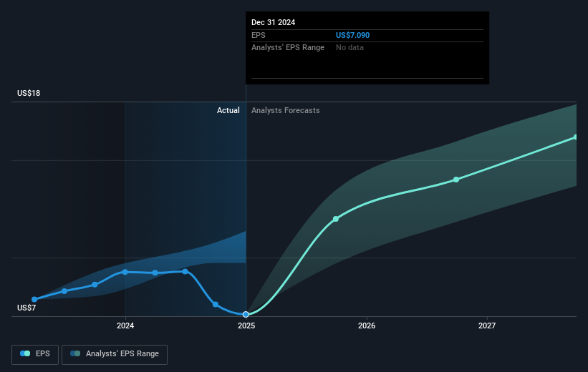Click the late-2026 forecast EPS data point

[456, 180]
